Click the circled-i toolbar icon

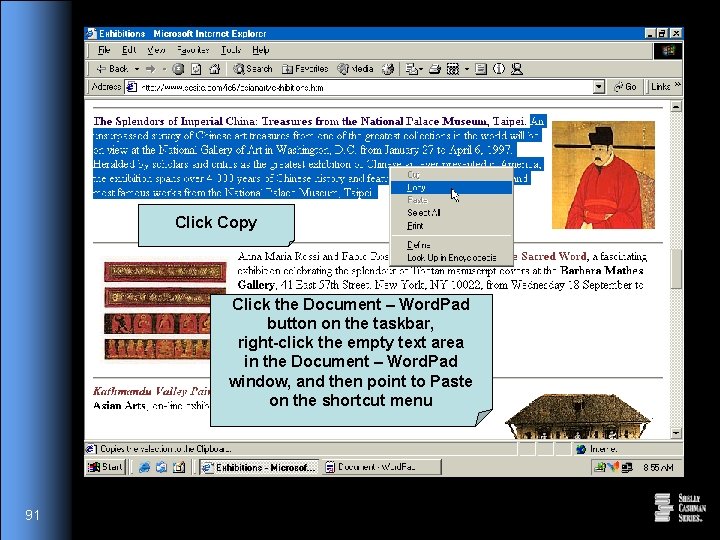pyautogui.click(x=499, y=69)
